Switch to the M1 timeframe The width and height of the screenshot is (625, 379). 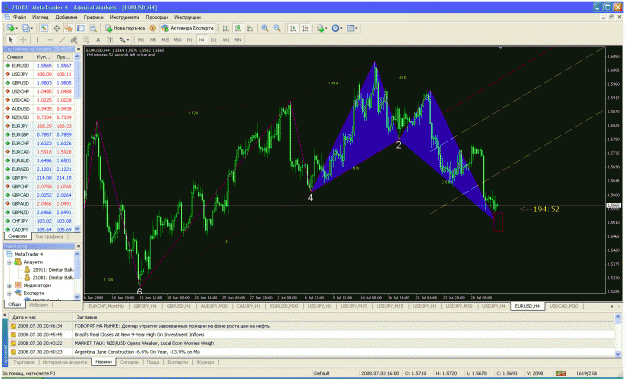[141, 40]
